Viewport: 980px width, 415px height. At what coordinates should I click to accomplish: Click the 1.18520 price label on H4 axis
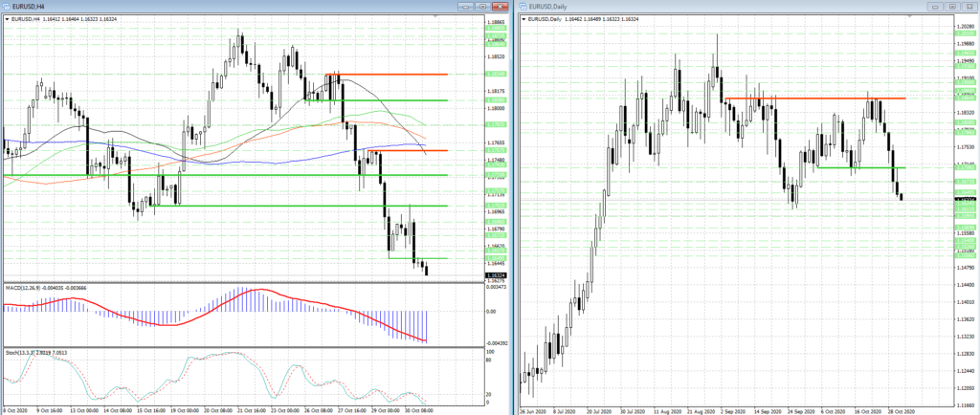(x=496, y=55)
